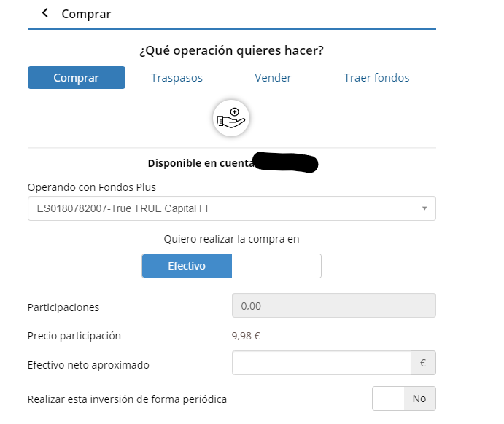The height and width of the screenshot is (424, 504).
Task: Switch to the Traspasos tab
Action: [177, 78]
